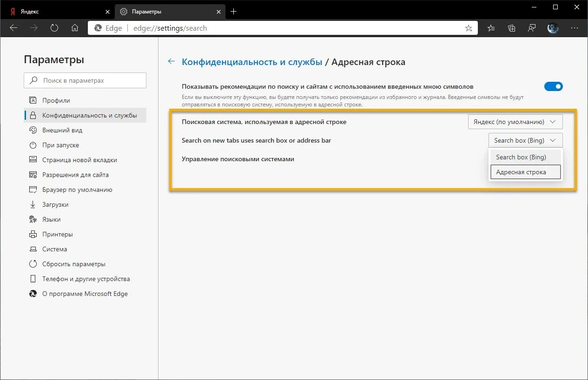Open the Collections icon in the toolbar
The image size is (588, 380).
click(512, 28)
